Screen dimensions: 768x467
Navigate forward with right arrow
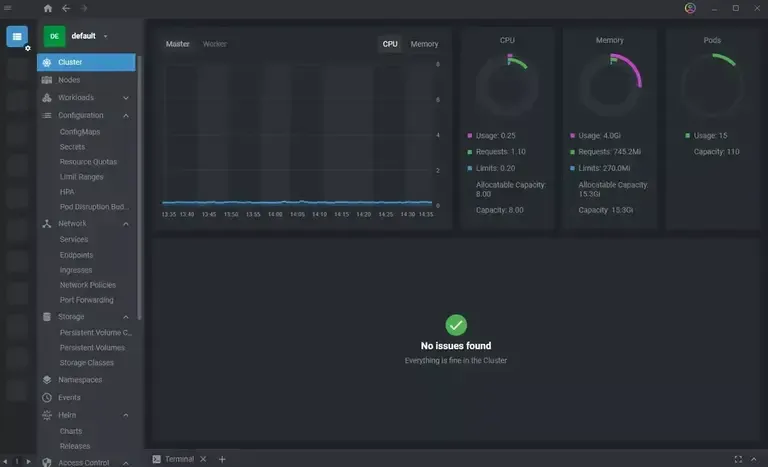point(84,8)
